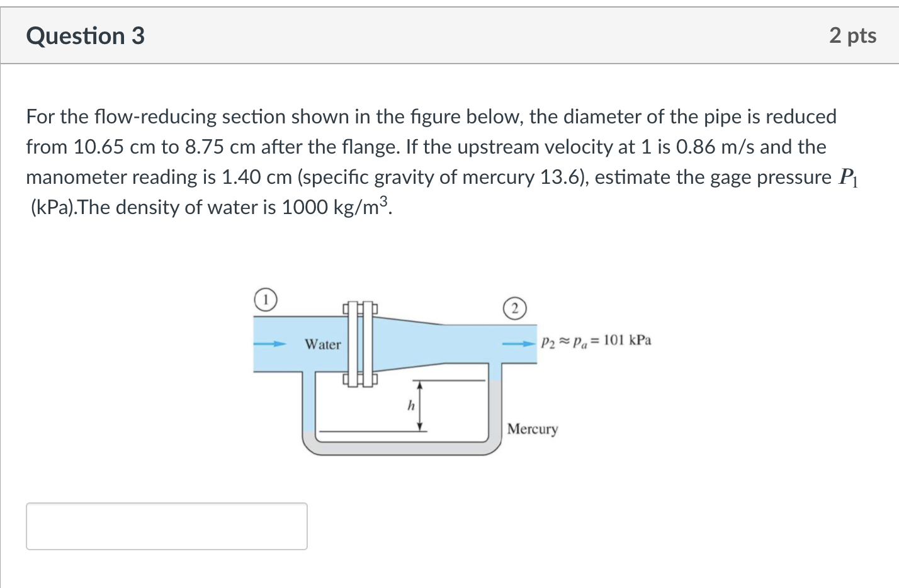899x588 pixels.
Task: Click the p2 ≈ pa = 101 kPa annotation
Action: pyautogui.click(x=596, y=341)
